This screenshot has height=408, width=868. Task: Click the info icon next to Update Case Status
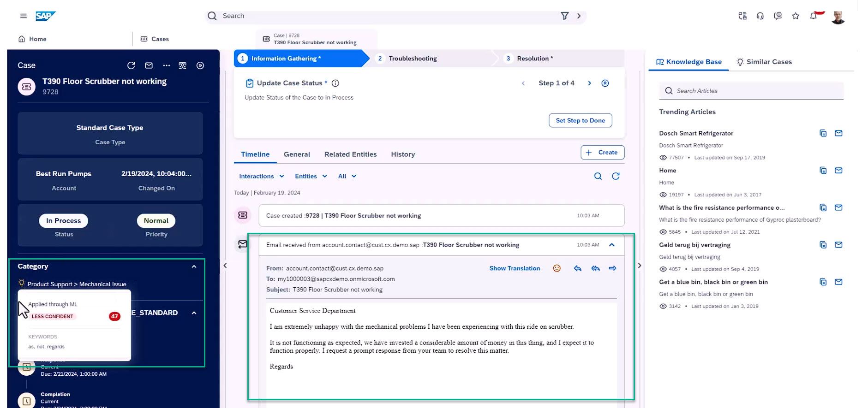click(x=335, y=83)
